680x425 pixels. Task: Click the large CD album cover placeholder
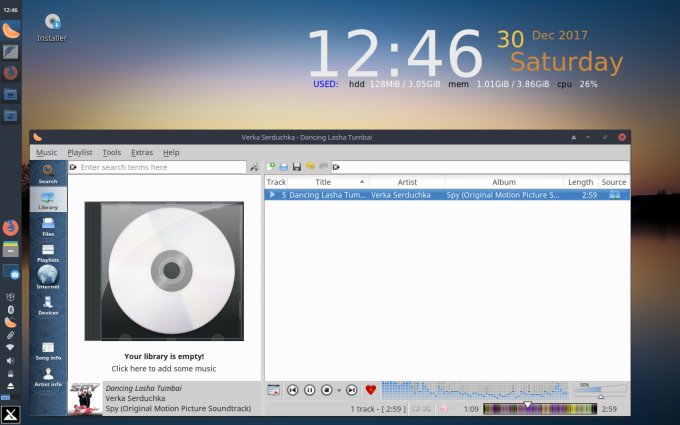tap(164, 271)
